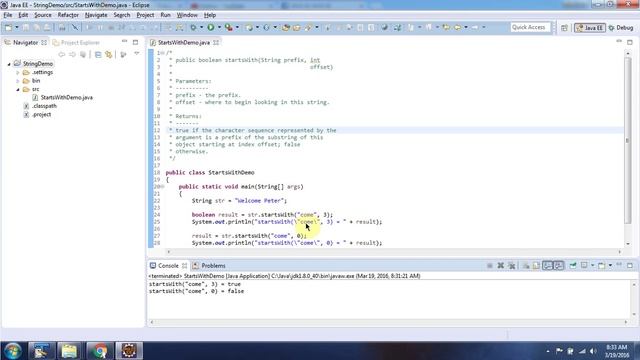Open the Windows Start menu
This screenshot has height=360, width=640.
pyautogui.click(x=13, y=351)
